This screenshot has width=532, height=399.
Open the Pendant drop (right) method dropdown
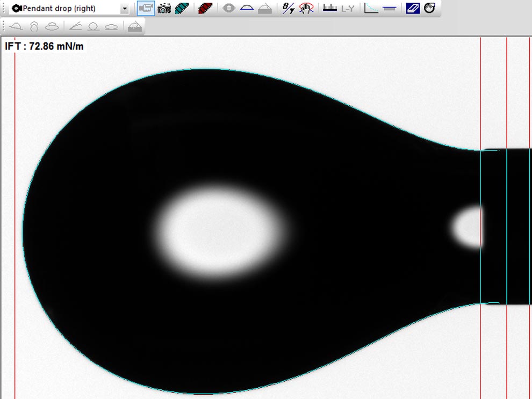[x=124, y=8]
